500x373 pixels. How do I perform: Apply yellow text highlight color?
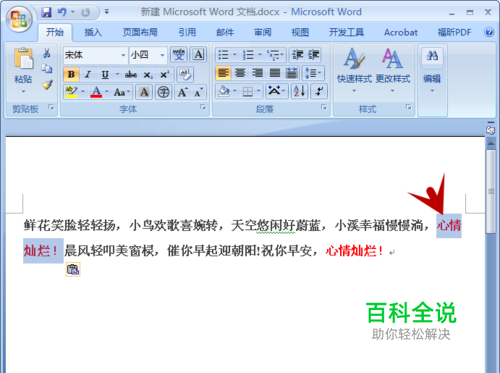pyautogui.click(x=72, y=92)
